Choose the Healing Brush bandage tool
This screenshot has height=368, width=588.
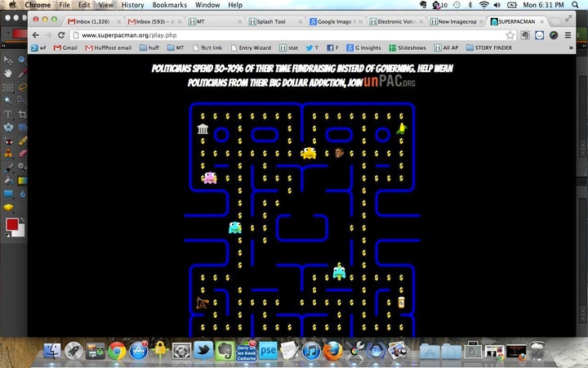pos(22,141)
